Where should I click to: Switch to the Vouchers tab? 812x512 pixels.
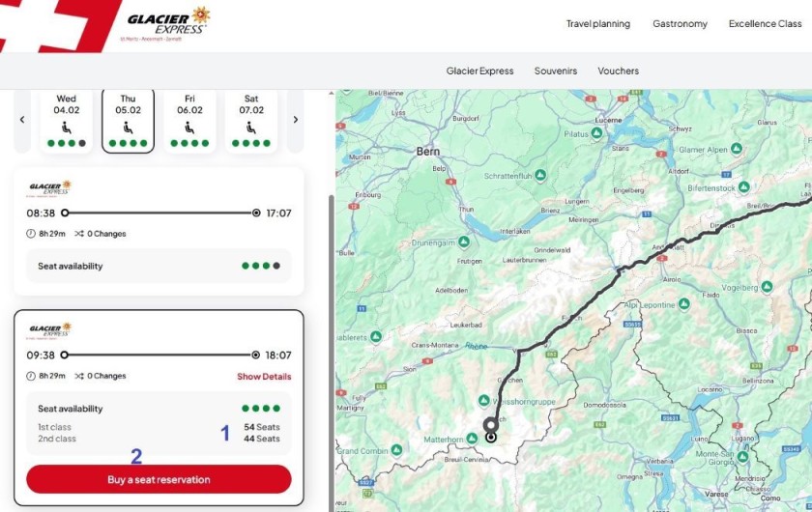pyautogui.click(x=618, y=71)
